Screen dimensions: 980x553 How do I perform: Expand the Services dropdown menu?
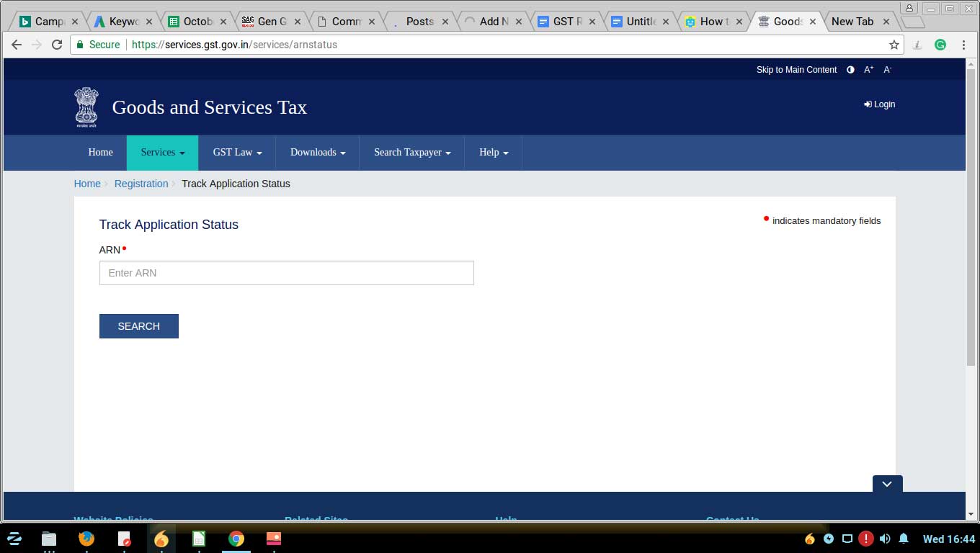click(162, 153)
